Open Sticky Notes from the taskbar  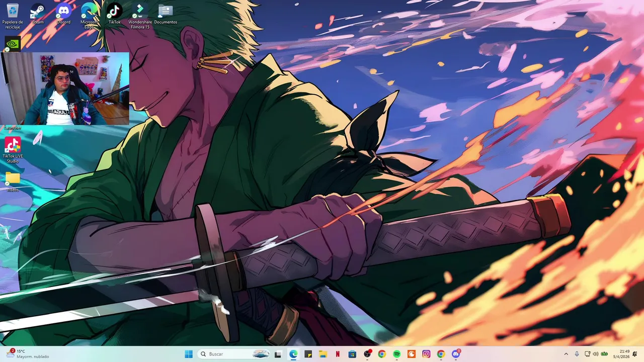pos(308,354)
